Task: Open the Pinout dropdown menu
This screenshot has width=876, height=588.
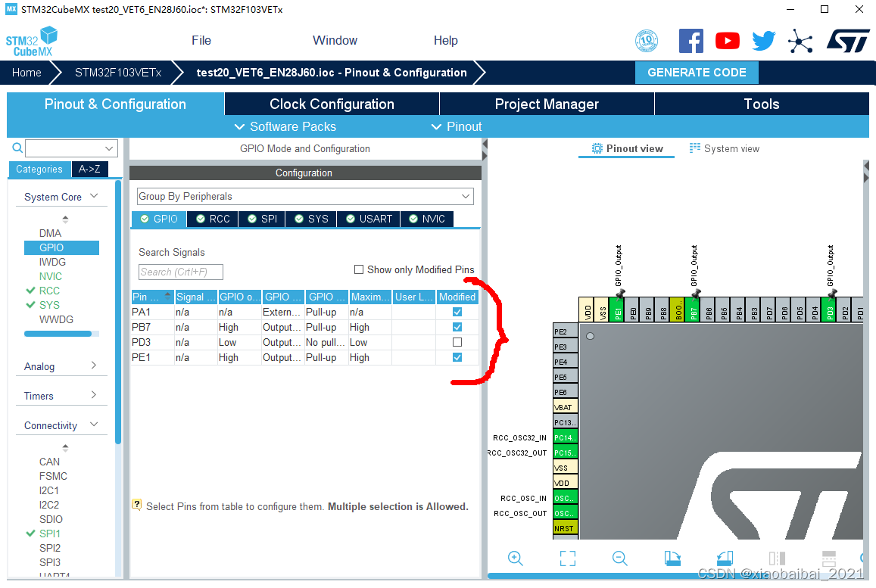Action: pos(457,127)
